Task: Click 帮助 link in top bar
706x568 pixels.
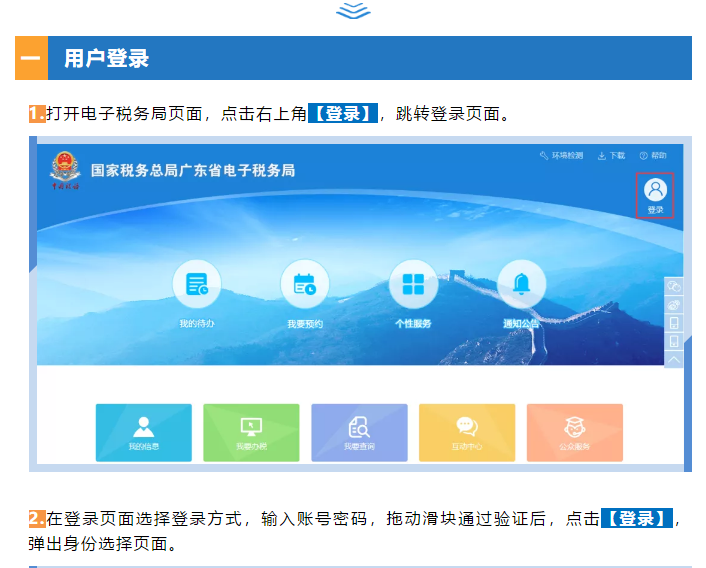Action: pyautogui.click(x=653, y=156)
